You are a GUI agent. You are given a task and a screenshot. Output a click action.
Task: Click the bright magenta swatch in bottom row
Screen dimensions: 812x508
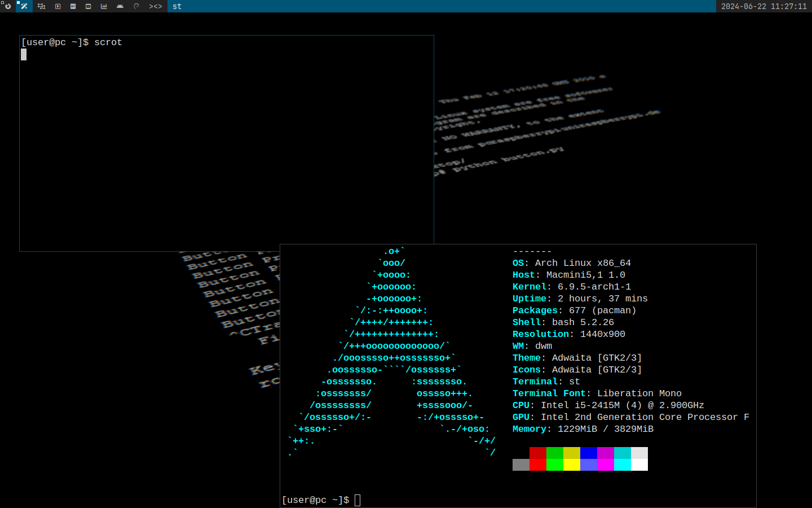[606, 465]
